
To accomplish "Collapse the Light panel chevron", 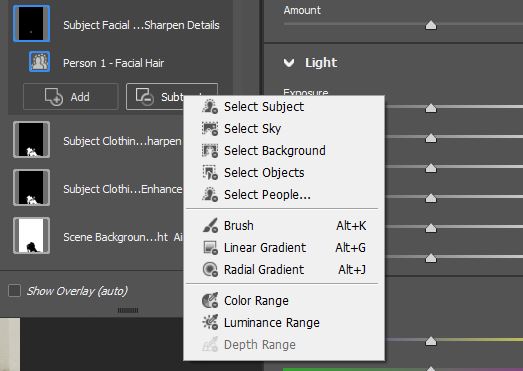I will click(x=289, y=62).
